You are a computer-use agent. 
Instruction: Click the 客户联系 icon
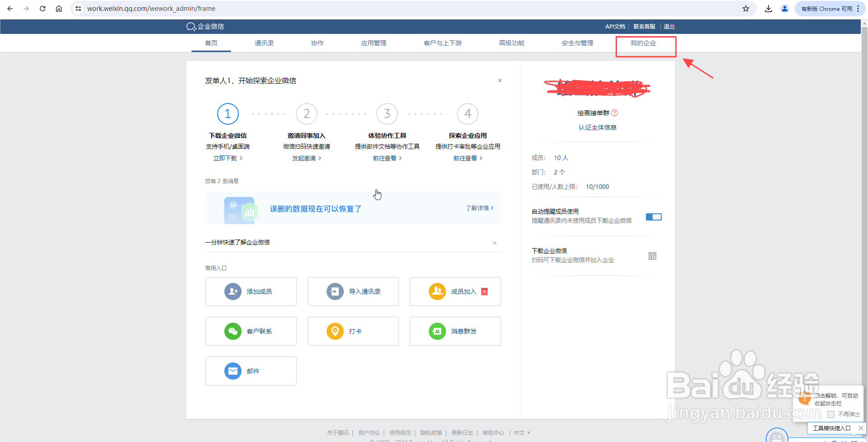tap(232, 331)
